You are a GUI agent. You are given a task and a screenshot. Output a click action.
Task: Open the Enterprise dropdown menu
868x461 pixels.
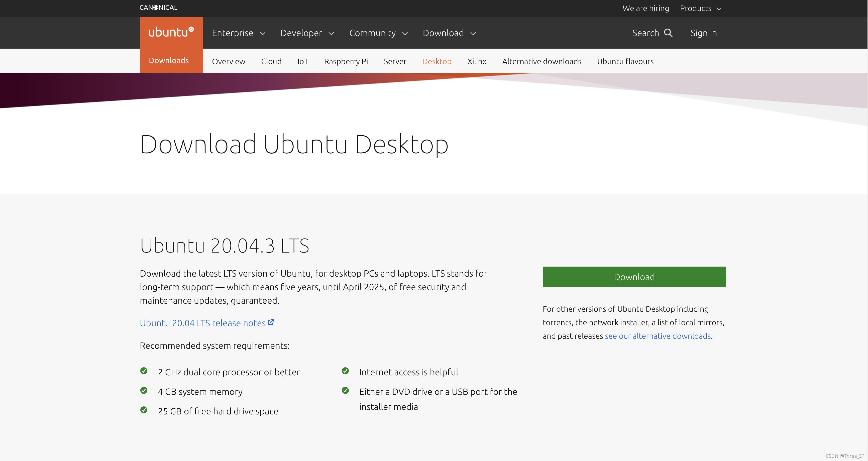238,33
